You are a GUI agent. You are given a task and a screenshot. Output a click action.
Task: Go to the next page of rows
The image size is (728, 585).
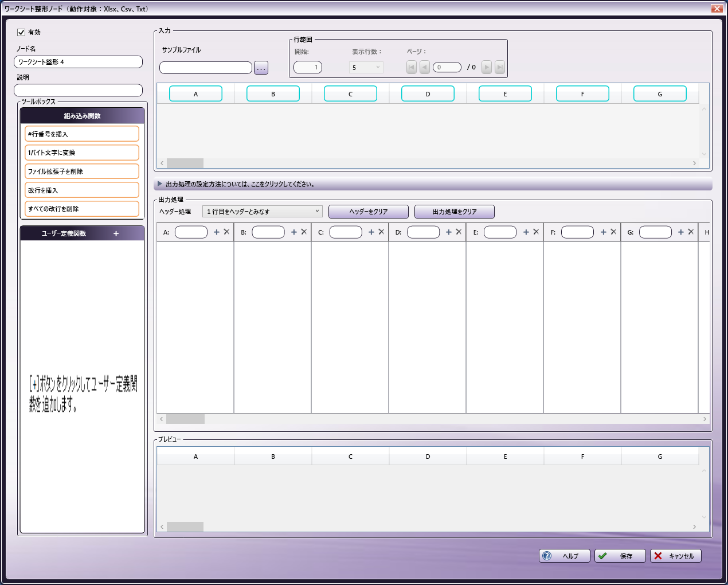click(x=487, y=67)
